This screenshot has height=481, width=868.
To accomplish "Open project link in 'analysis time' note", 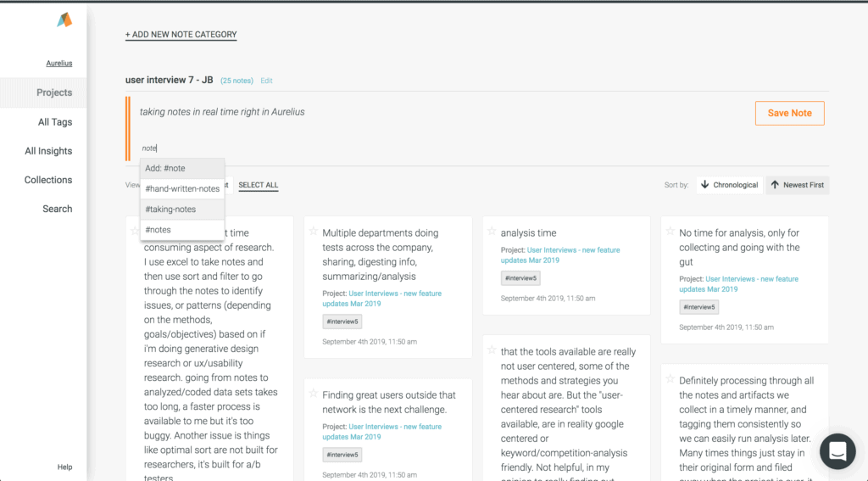I will (x=560, y=254).
